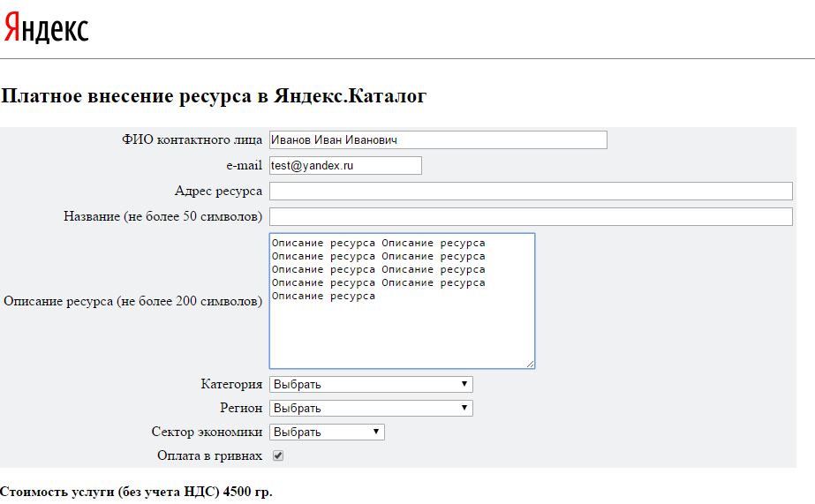Click the 'Название (не более 50 символов)' label
The image size is (815, 504).
162,216
